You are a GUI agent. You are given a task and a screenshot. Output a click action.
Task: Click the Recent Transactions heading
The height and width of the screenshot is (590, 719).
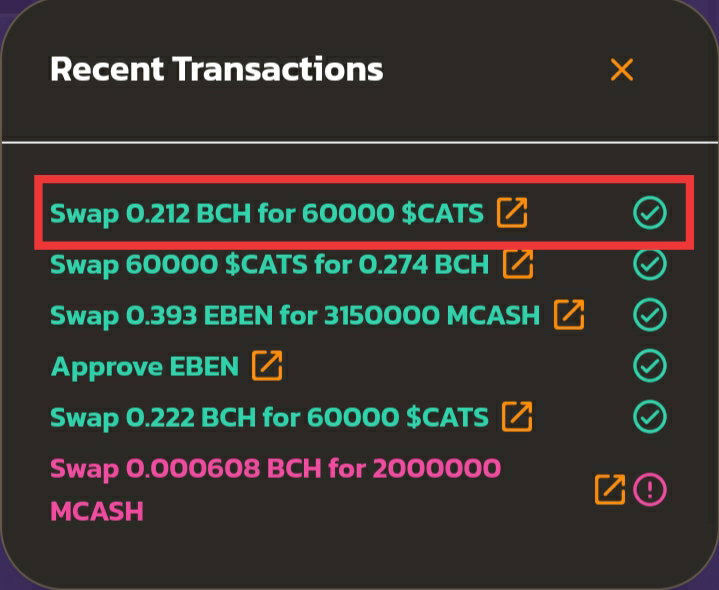(x=216, y=69)
